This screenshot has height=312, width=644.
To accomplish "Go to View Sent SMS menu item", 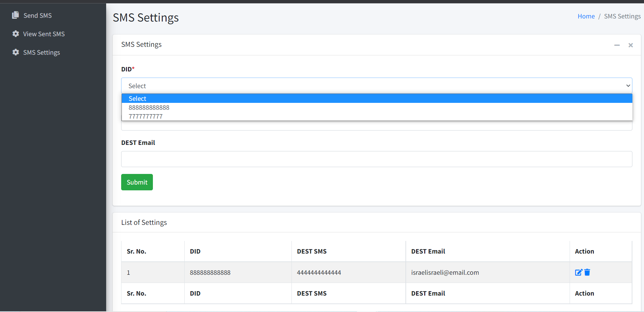I will point(44,34).
